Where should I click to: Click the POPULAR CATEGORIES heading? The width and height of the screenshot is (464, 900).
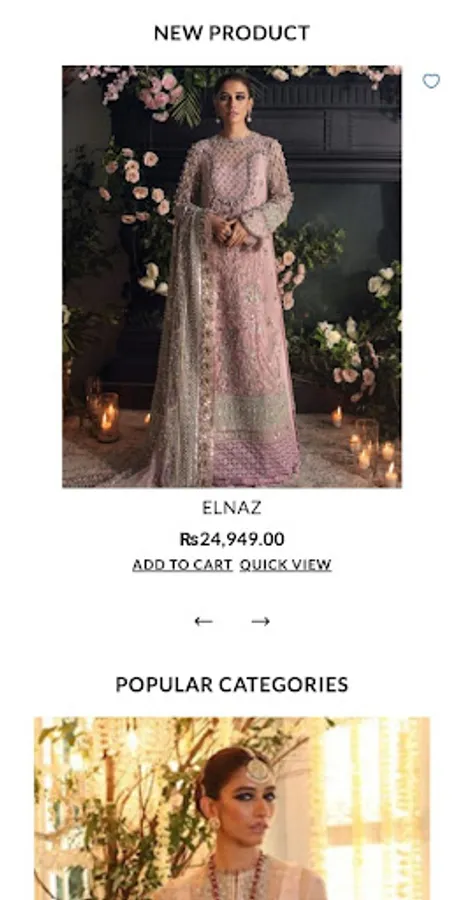(232, 684)
